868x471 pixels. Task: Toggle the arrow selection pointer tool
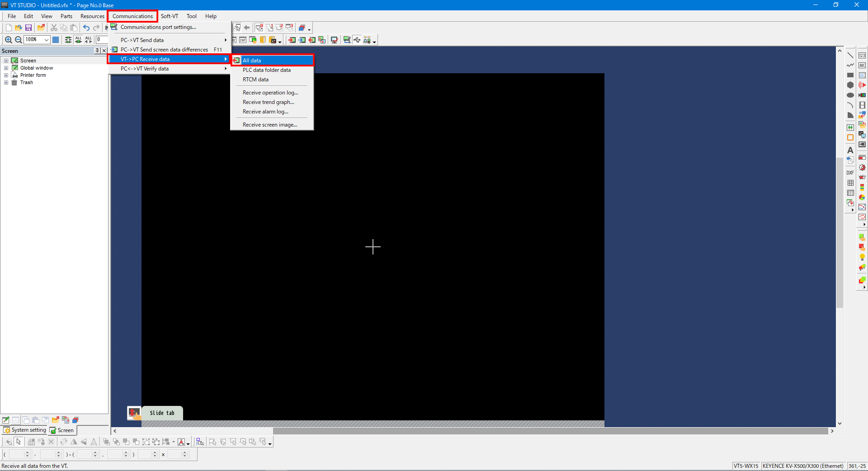pyautogui.click(x=19, y=442)
